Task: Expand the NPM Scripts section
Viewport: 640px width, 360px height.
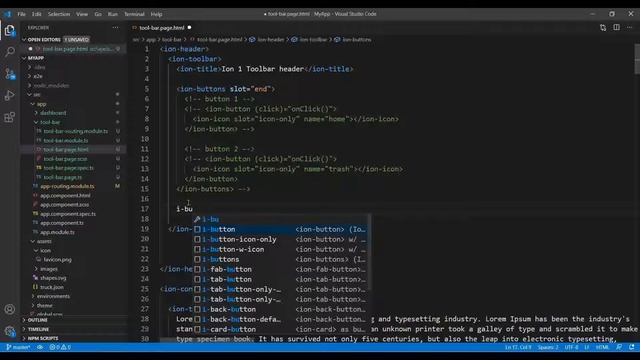Action: click(74, 338)
